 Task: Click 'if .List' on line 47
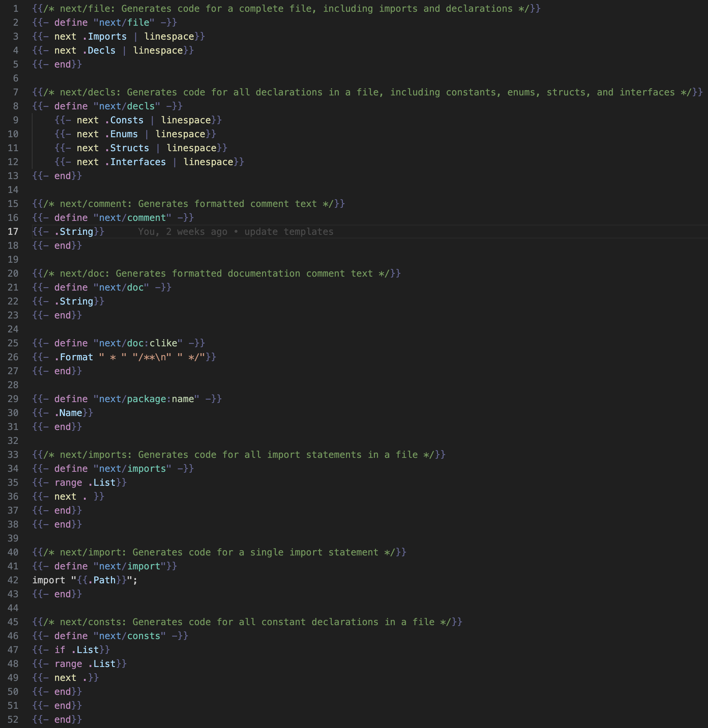76,650
